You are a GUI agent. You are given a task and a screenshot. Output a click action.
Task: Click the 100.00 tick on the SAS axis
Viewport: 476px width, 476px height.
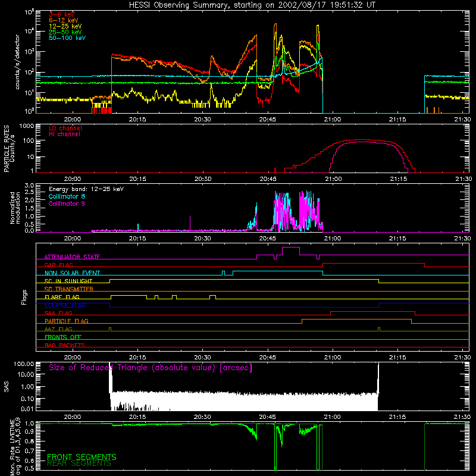24,364
